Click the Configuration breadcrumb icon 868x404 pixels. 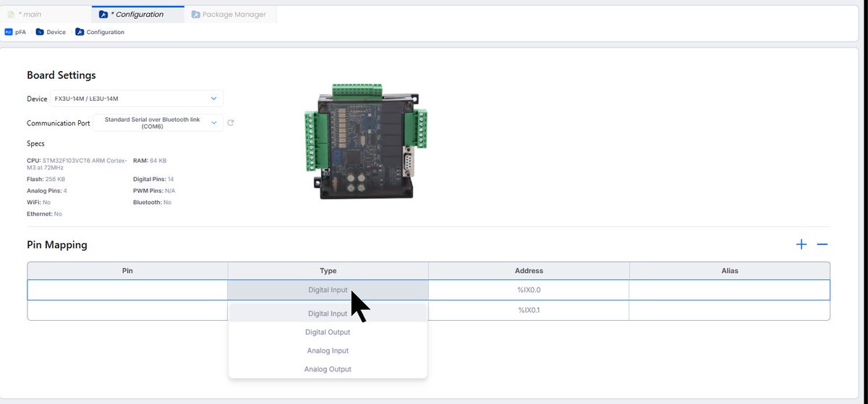(x=80, y=32)
